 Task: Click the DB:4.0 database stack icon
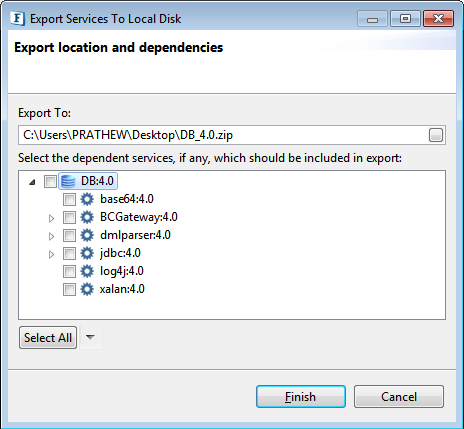68,181
